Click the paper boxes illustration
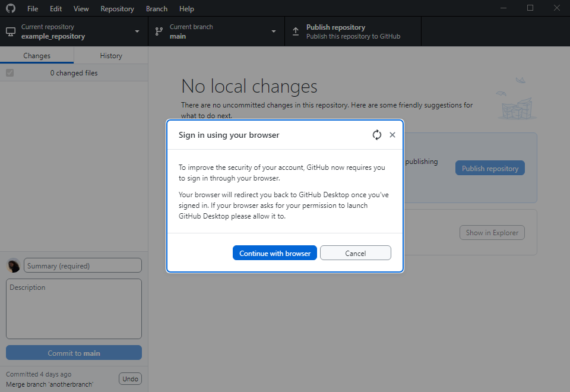The width and height of the screenshot is (570, 392). pyautogui.click(x=516, y=98)
